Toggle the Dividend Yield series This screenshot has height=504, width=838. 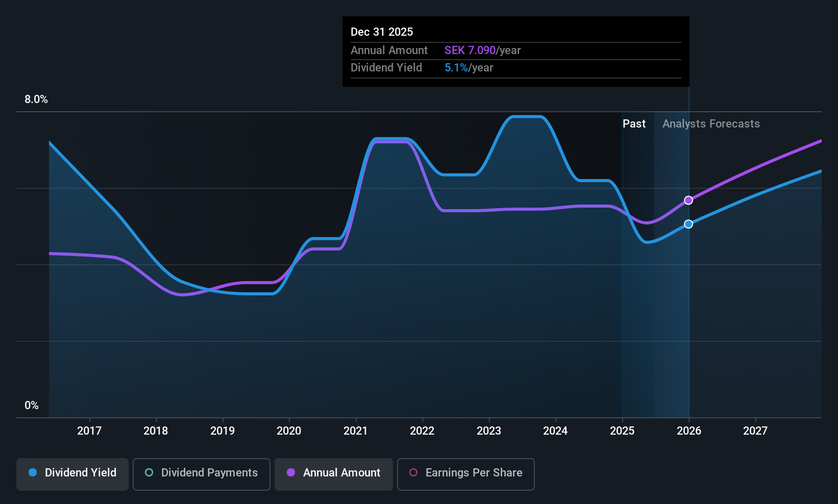[x=72, y=474]
